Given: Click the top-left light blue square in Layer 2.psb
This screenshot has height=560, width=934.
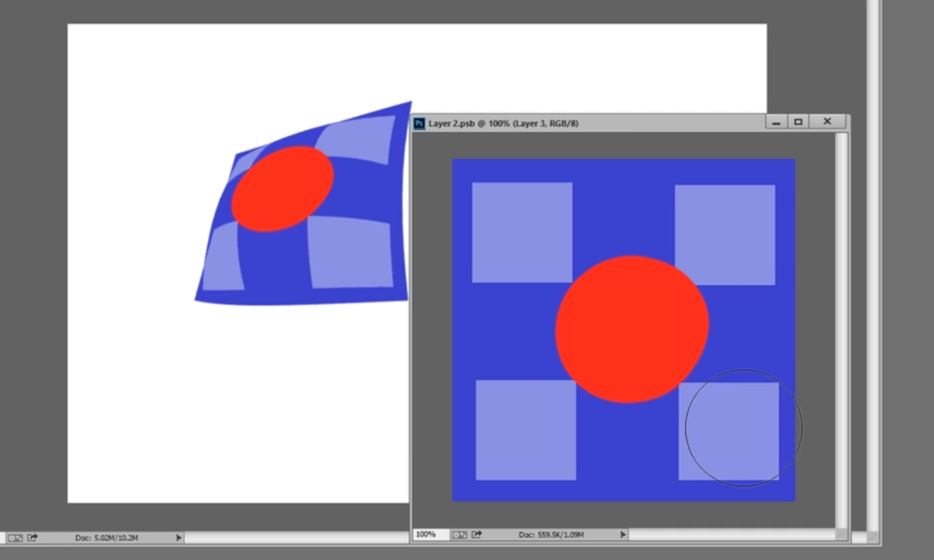Looking at the screenshot, I should (521, 232).
